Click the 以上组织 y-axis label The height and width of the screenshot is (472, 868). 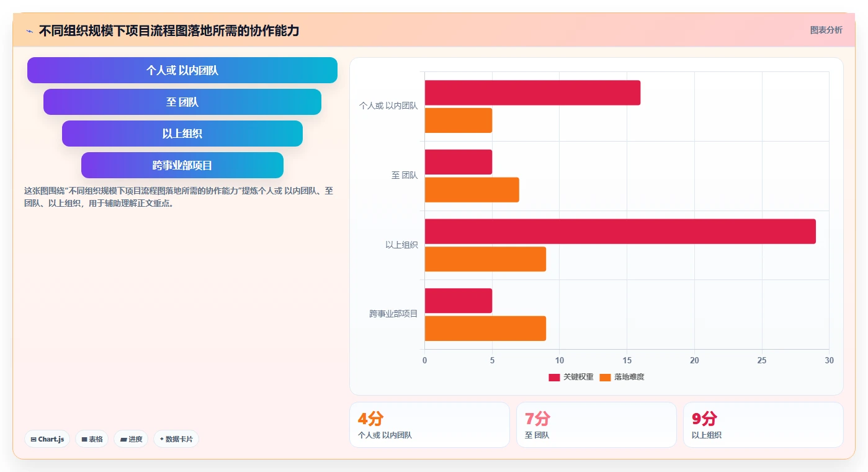point(401,245)
